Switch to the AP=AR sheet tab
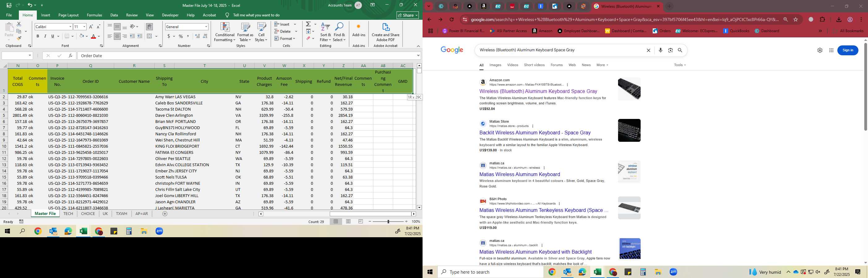868x278 pixels. click(x=142, y=214)
